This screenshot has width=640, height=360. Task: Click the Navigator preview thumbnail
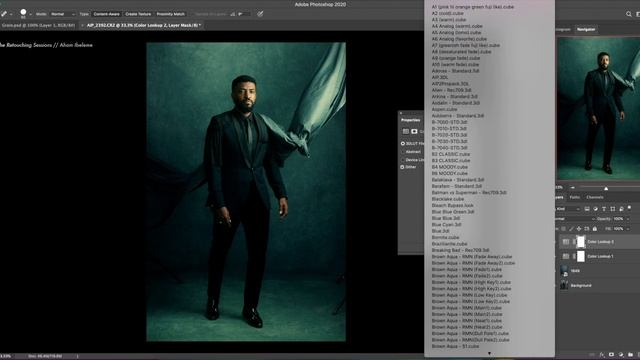click(598, 108)
